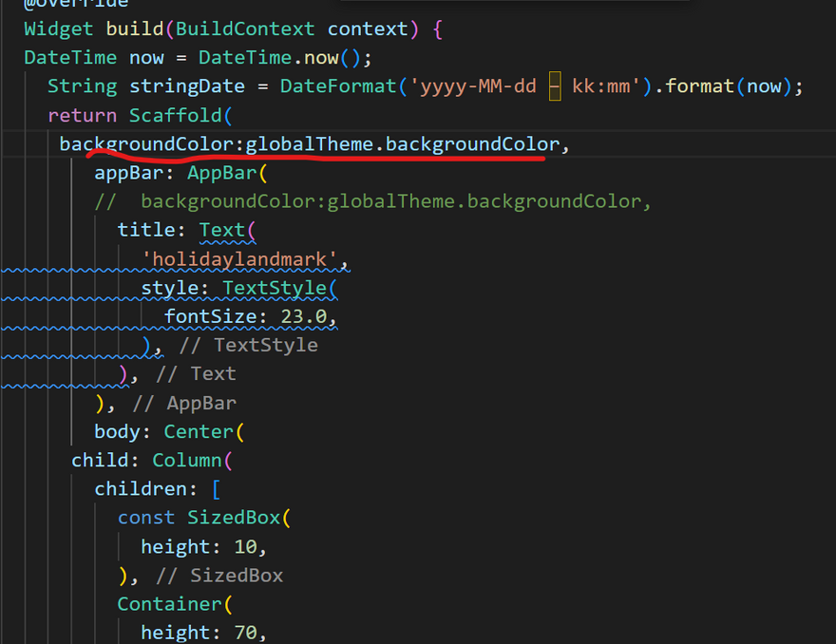836x644 pixels.
Task: Click the '// AppBar' closing label comment
Action: (184, 403)
